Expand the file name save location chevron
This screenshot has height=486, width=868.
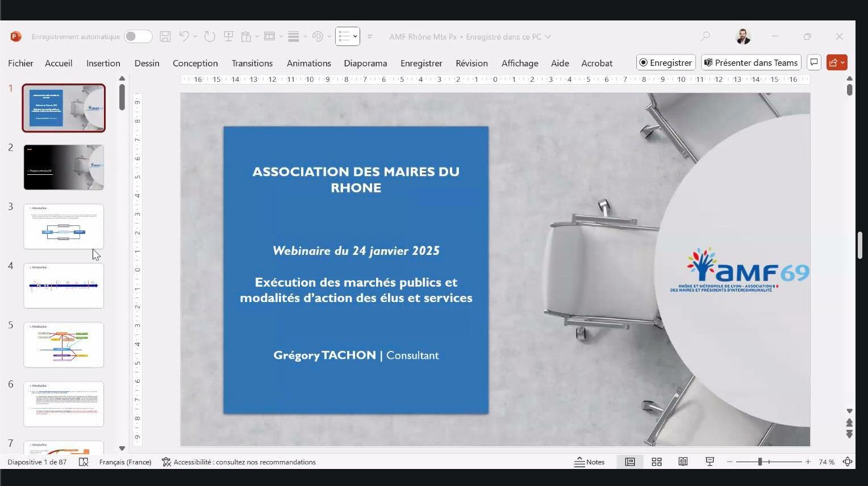pyautogui.click(x=548, y=37)
